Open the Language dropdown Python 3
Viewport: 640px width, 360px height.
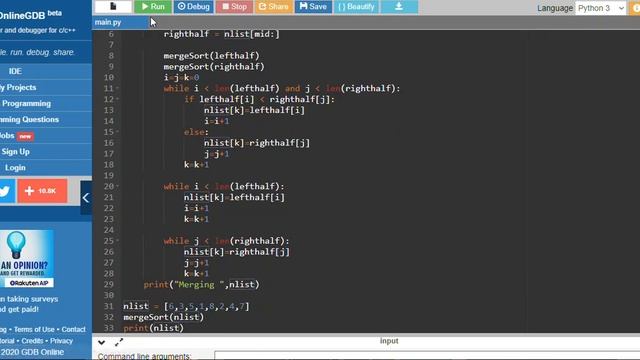coord(600,8)
